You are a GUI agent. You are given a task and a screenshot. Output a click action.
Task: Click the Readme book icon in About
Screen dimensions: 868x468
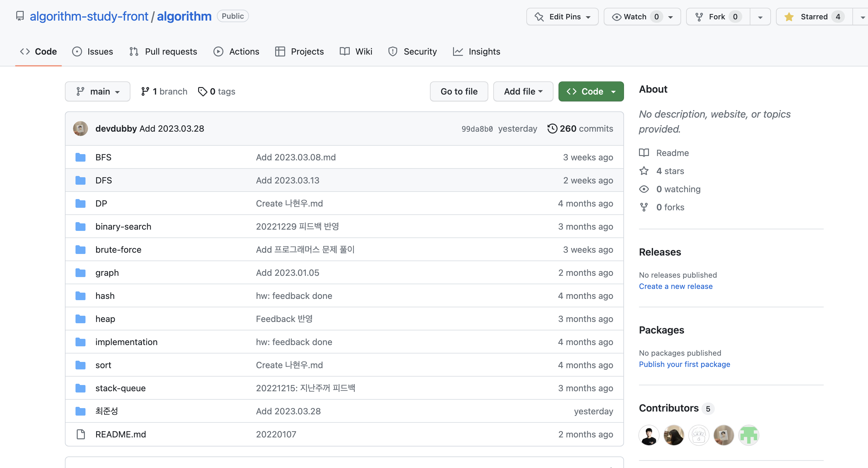644,153
